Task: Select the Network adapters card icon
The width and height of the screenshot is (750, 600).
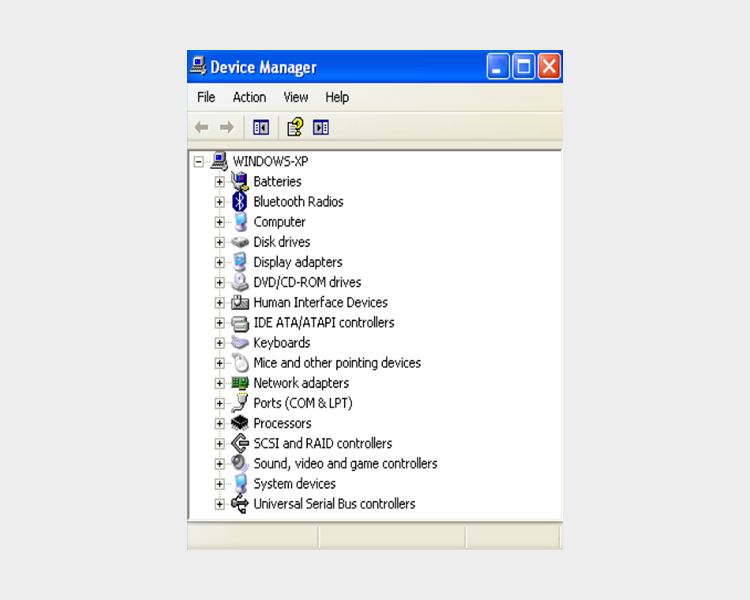Action: pos(239,383)
